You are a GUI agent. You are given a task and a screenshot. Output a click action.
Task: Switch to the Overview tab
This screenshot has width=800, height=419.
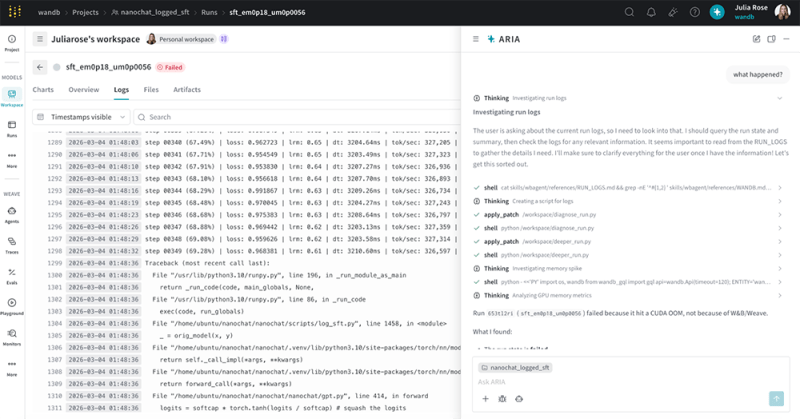tap(84, 89)
